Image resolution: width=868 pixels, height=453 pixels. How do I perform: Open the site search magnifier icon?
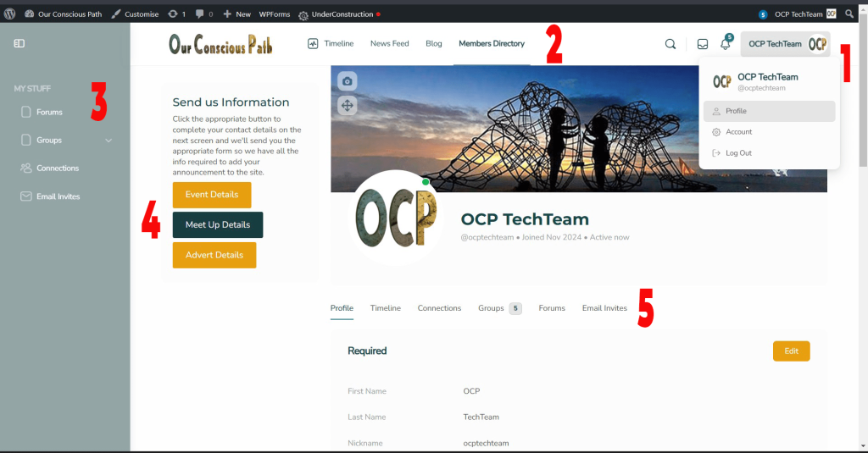pos(670,44)
